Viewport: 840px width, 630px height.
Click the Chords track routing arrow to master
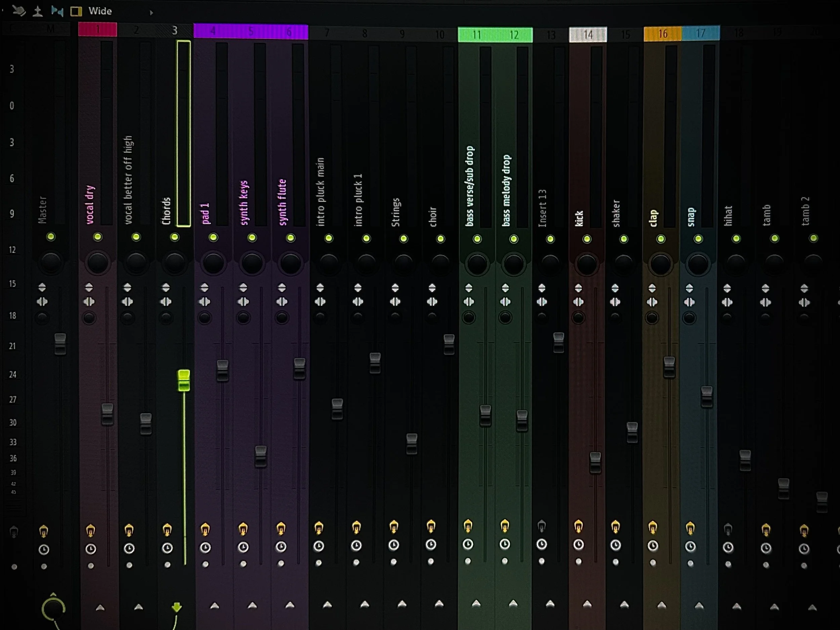pyautogui.click(x=177, y=606)
